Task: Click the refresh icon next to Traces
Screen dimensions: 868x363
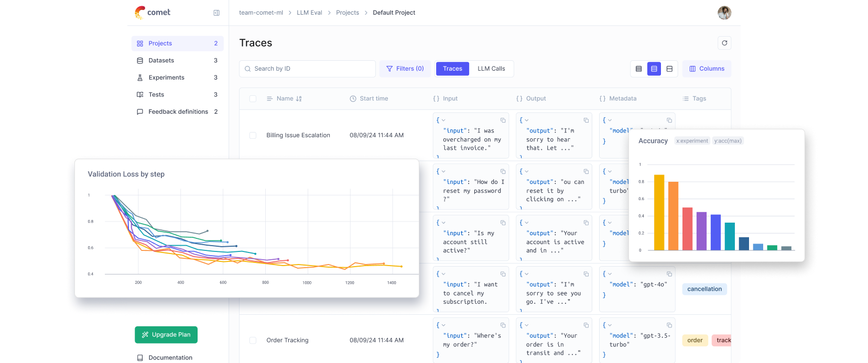Action: (724, 43)
